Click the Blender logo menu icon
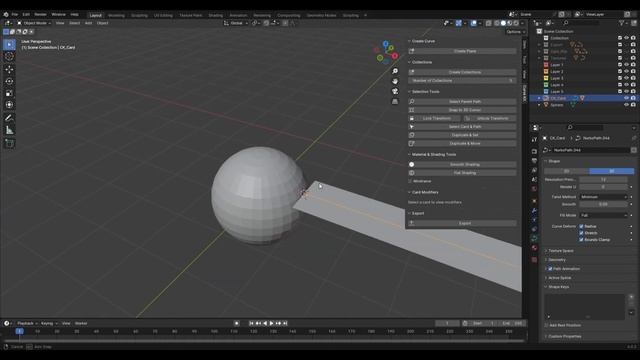640x360 pixels. (x=6, y=14)
